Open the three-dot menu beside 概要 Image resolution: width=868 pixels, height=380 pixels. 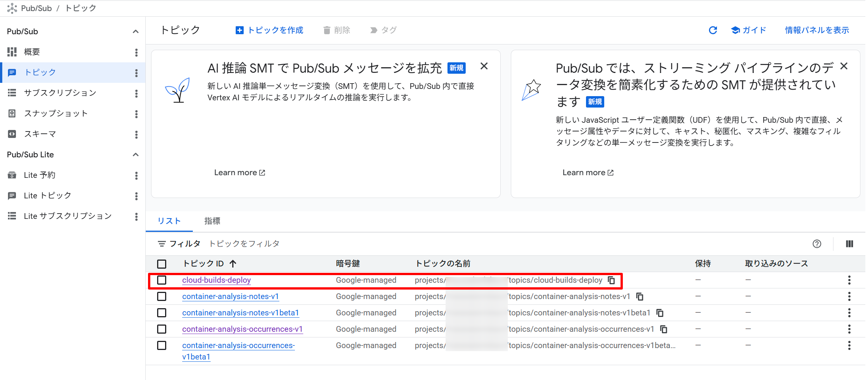[x=136, y=52]
